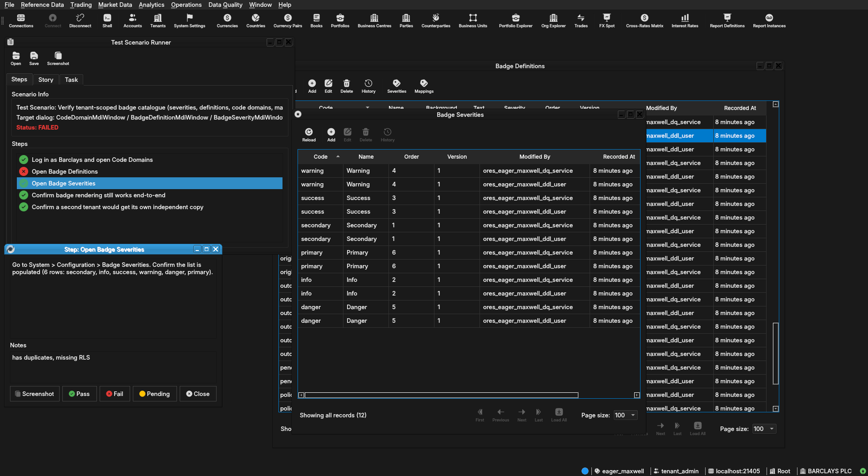Set the step to Pending
The width and height of the screenshot is (868, 476).
pyautogui.click(x=155, y=394)
